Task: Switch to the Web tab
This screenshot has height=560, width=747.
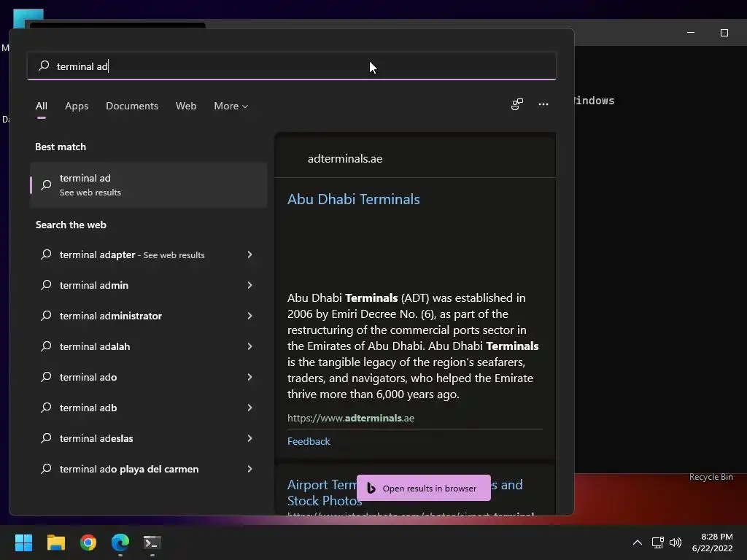Action: tap(186, 106)
